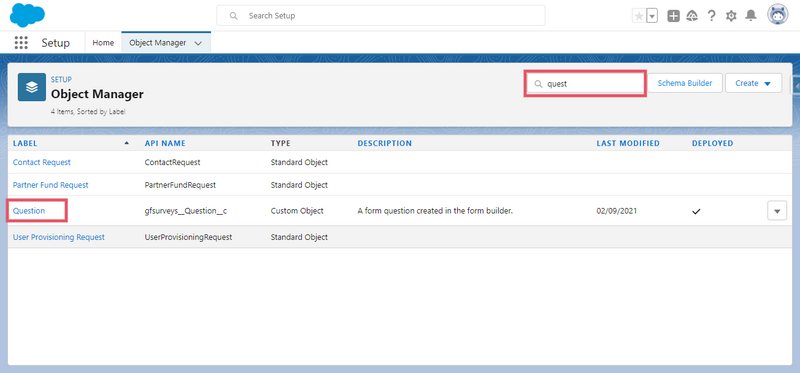Open Schema Builder
The width and height of the screenshot is (800, 373).
(x=685, y=83)
